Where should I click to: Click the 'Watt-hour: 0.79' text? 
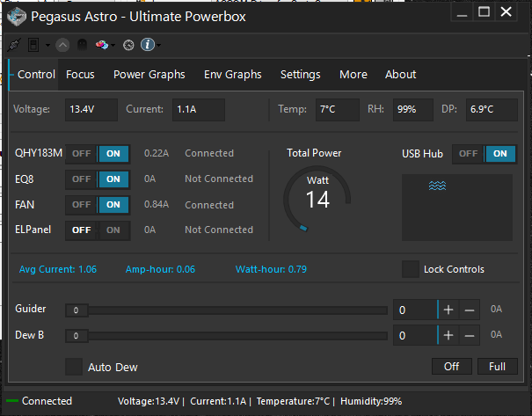click(x=271, y=269)
